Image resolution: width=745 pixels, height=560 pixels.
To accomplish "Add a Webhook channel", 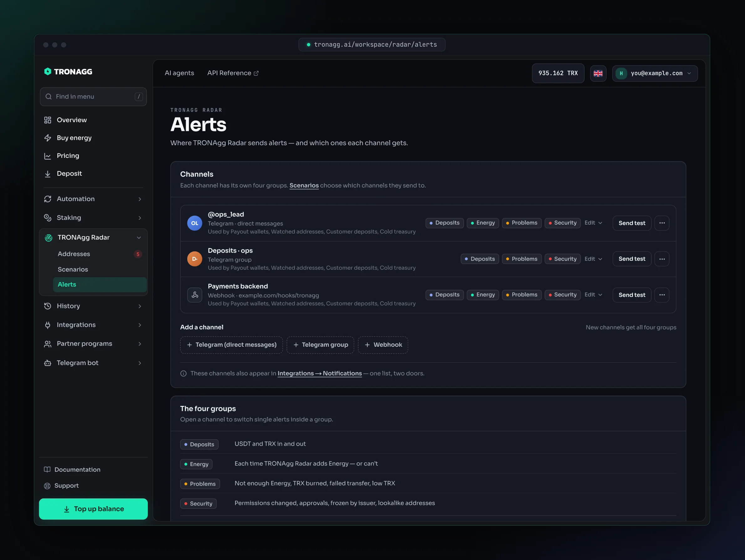I will [383, 345].
